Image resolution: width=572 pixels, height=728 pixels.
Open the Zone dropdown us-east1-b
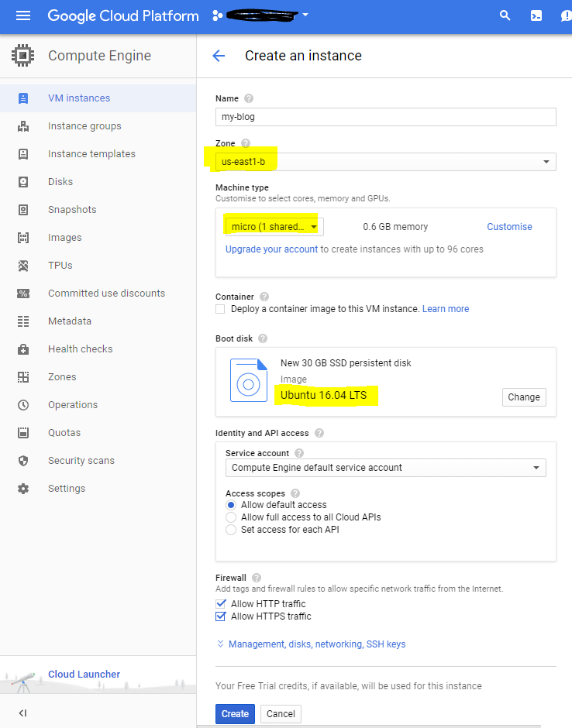coord(386,162)
